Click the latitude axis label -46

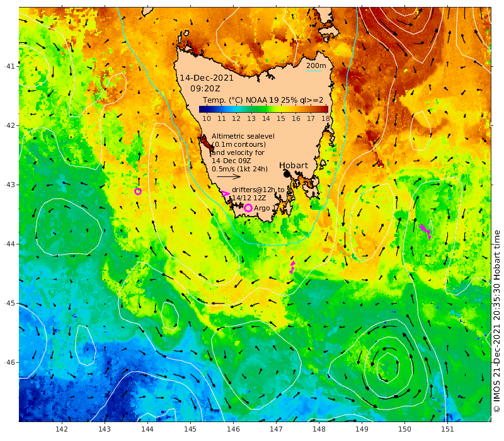click(10, 362)
